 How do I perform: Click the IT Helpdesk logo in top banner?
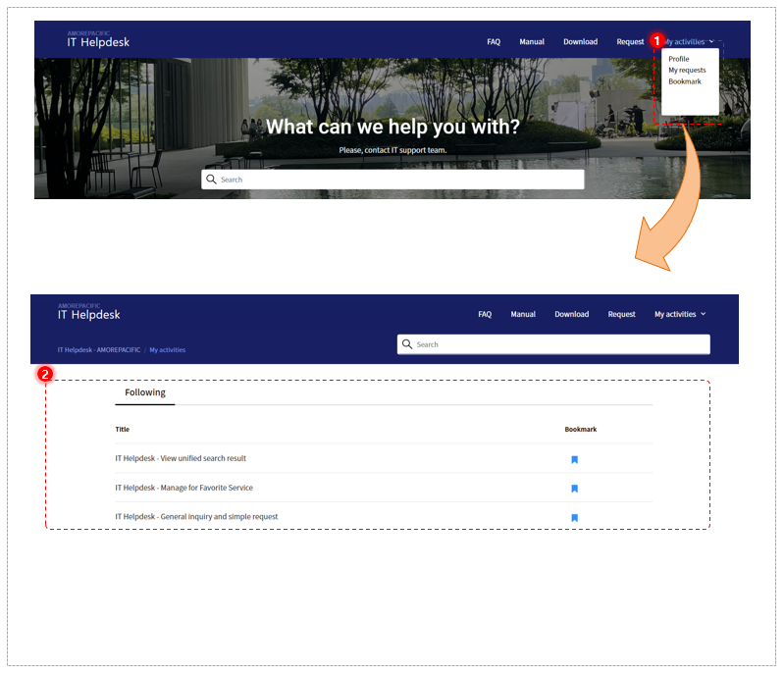tap(98, 40)
